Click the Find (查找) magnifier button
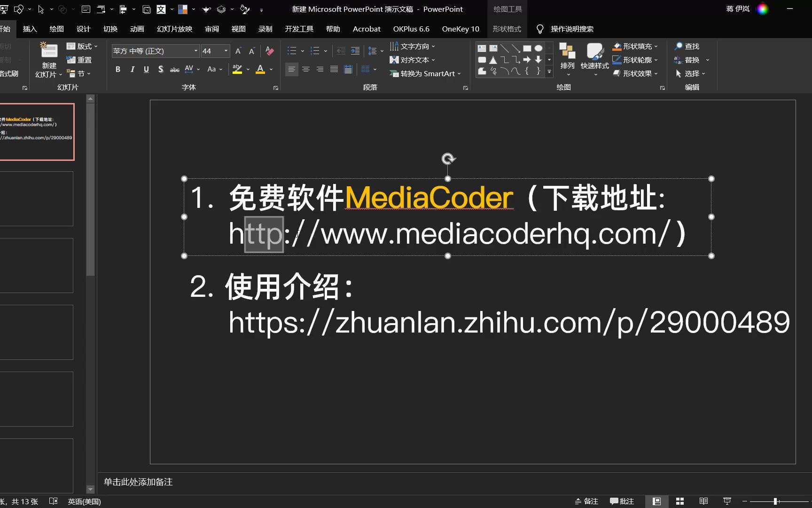 [x=687, y=46]
